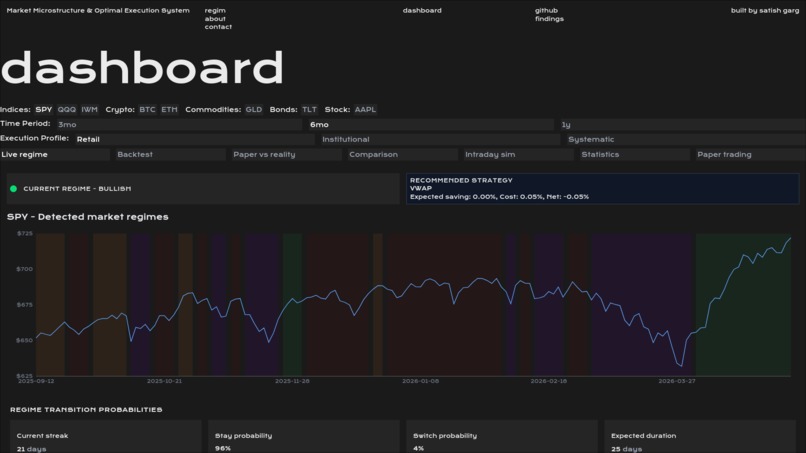Click the Current Regime - Bullish banner
Screen dimensions: 806x453
point(203,189)
